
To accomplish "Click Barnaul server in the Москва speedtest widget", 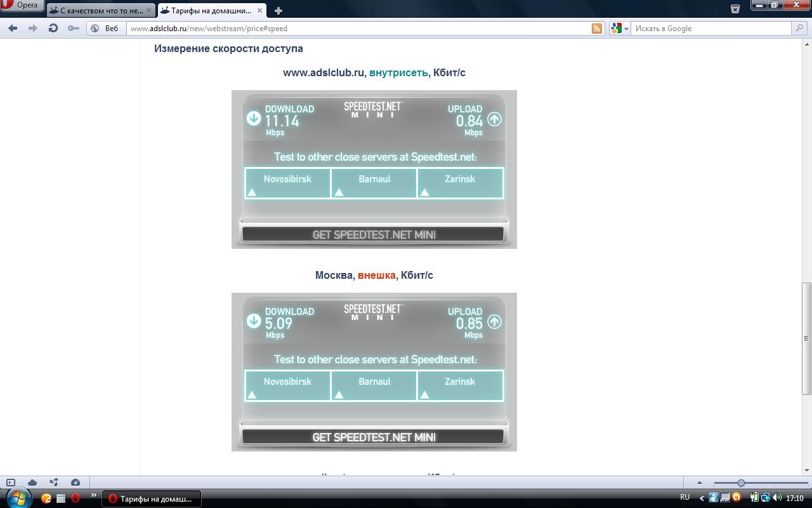I will (x=374, y=385).
